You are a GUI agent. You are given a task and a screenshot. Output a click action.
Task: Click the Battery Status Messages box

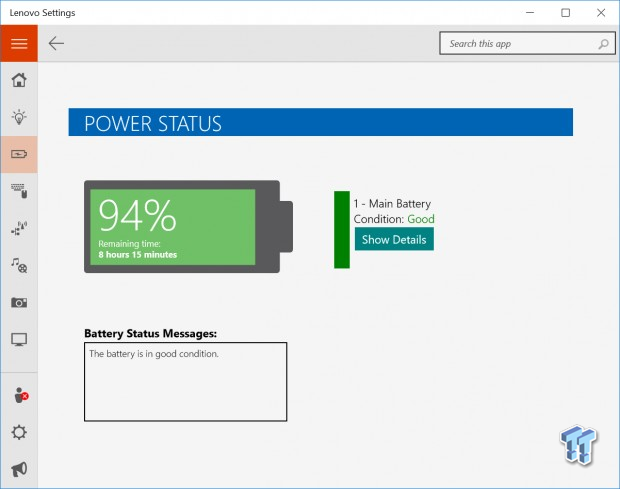tap(185, 382)
